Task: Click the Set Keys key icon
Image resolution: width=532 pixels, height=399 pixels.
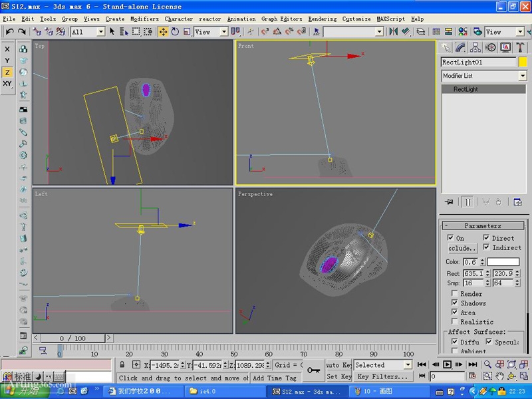Action: click(x=313, y=370)
